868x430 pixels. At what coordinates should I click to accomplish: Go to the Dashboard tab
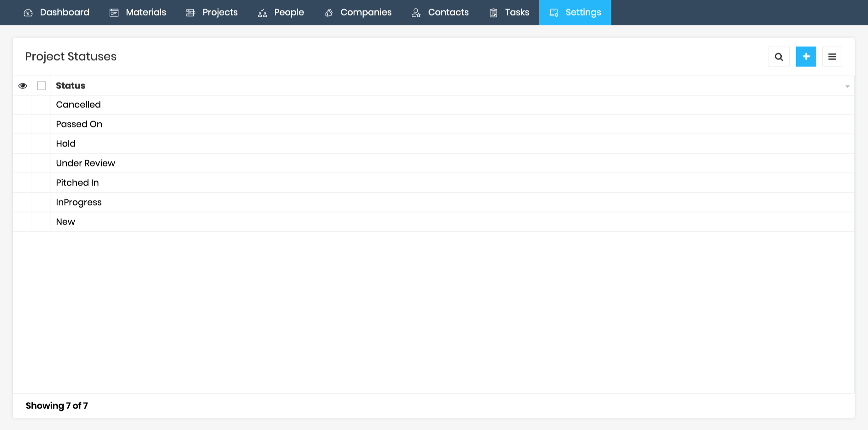coord(56,13)
